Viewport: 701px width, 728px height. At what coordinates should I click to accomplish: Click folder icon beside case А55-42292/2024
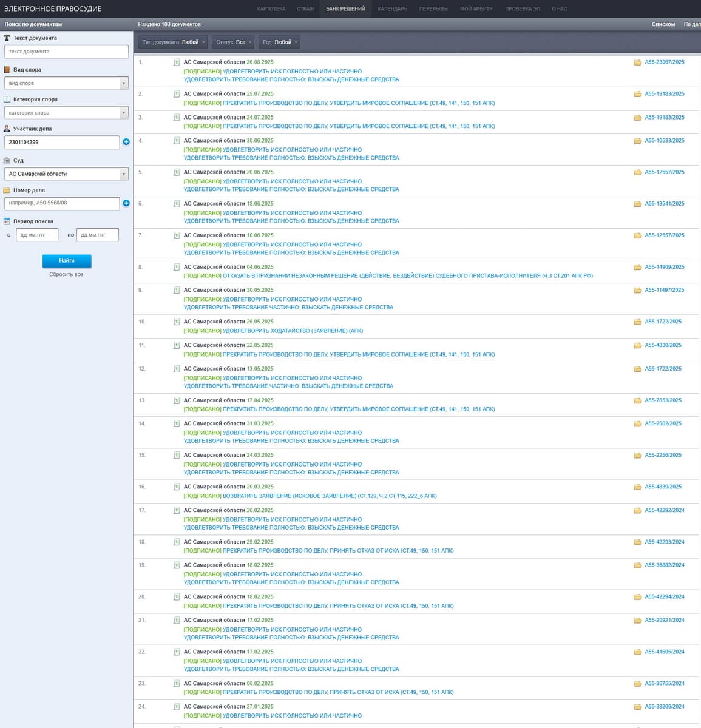coord(637,510)
